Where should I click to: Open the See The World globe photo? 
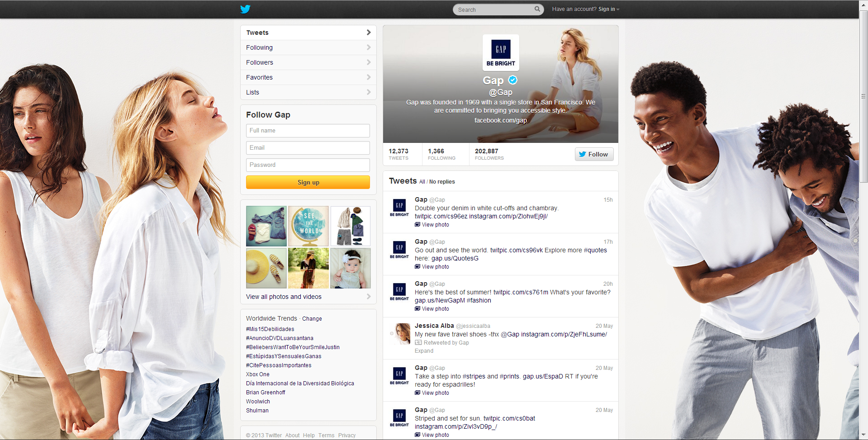308,226
